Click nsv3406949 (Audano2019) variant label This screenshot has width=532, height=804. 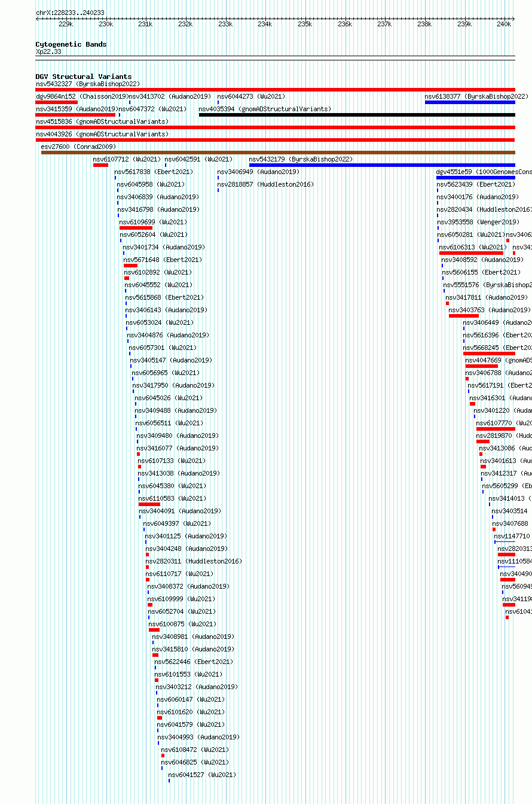[259, 172]
